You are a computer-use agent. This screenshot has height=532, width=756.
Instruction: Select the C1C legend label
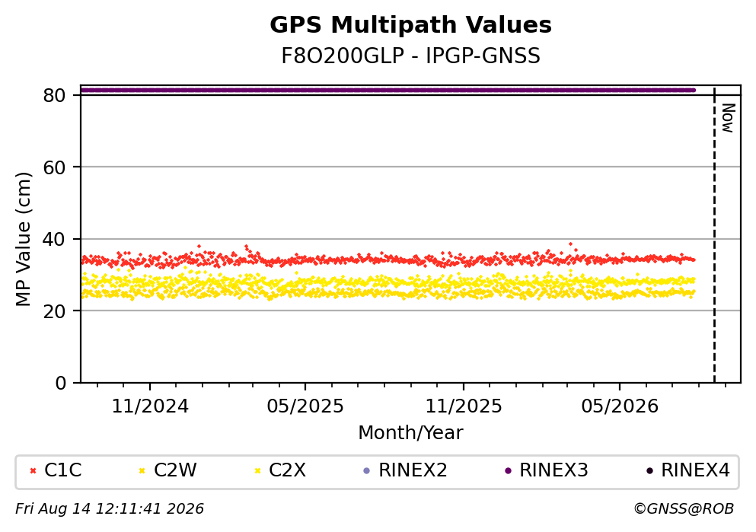click(x=62, y=470)
